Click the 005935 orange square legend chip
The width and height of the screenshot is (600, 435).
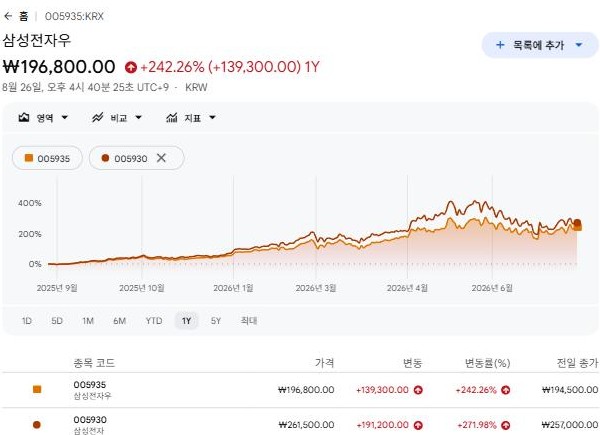pyautogui.click(x=47, y=158)
